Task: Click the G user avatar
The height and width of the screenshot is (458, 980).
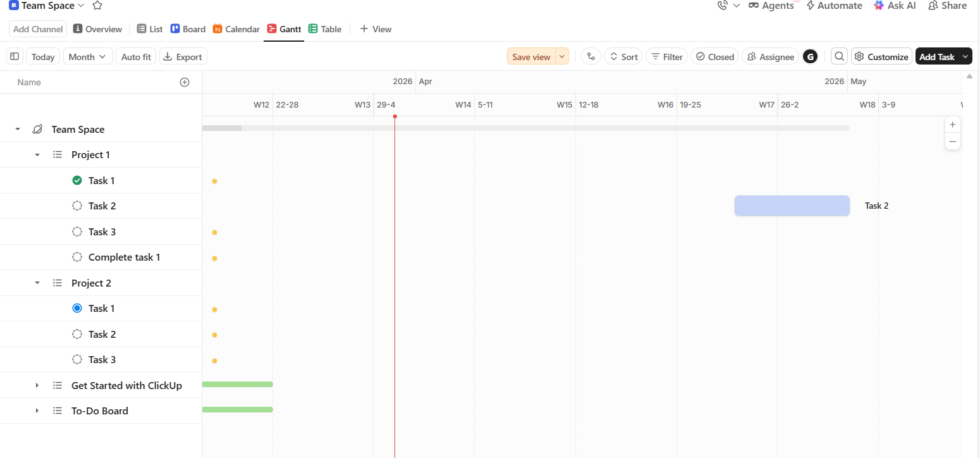Action: [810, 56]
